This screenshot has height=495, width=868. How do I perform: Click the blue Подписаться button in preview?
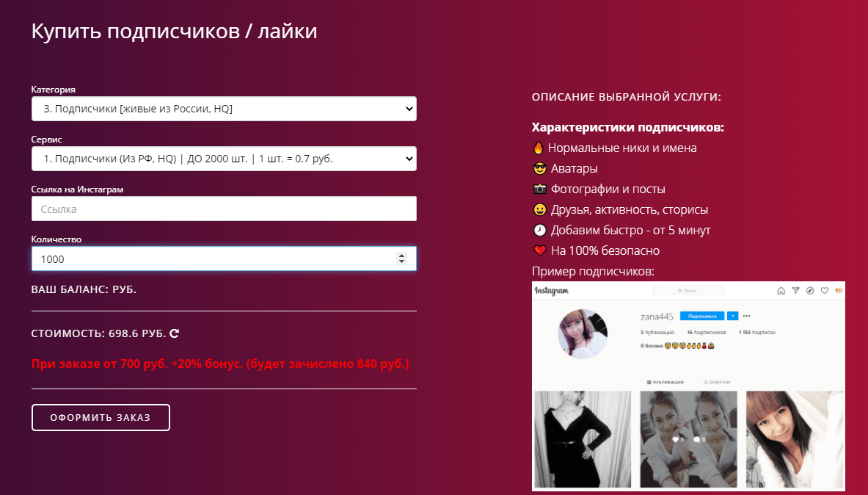click(702, 316)
